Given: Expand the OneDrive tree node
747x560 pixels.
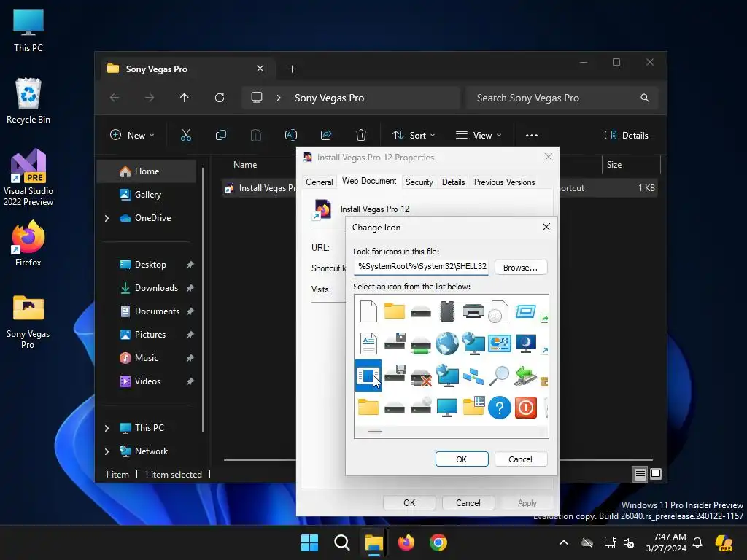Looking at the screenshot, I should tap(107, 218).
